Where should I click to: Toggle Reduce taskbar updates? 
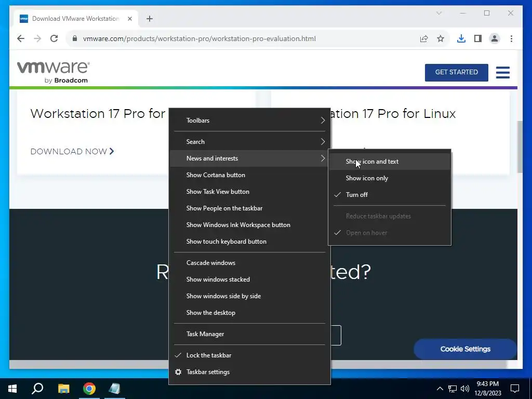[390, 216]
